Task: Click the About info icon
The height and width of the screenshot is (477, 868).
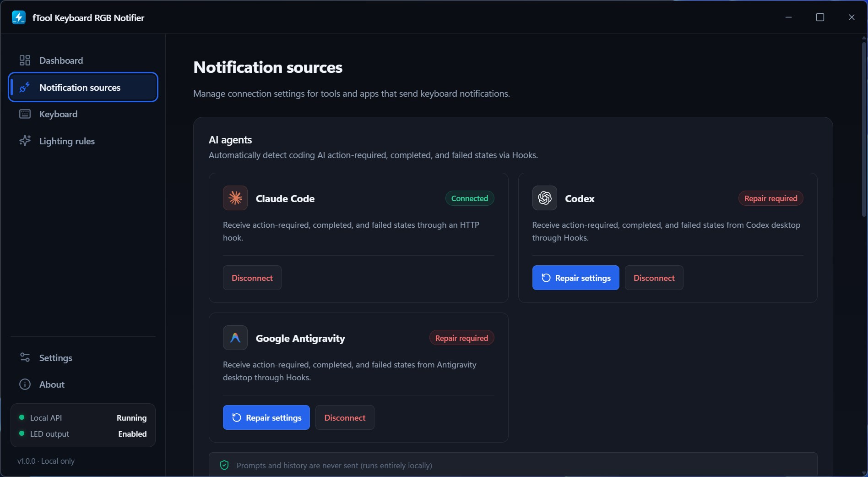Action: tap(25, 384)
